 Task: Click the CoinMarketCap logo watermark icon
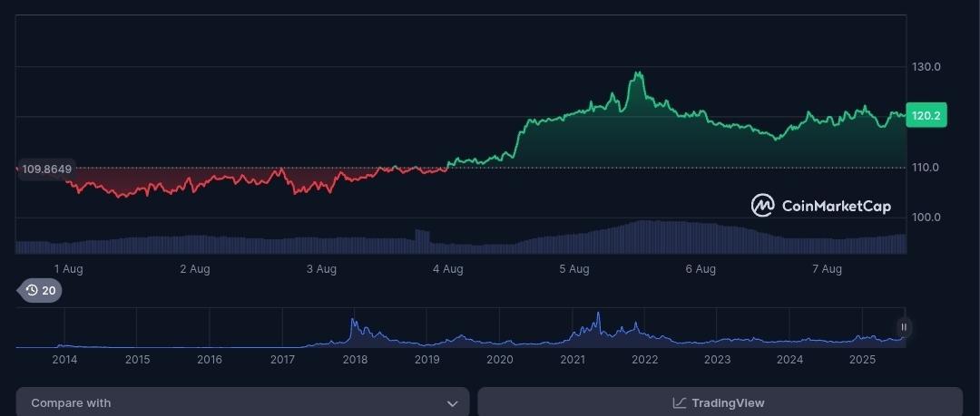click(762, 206)
